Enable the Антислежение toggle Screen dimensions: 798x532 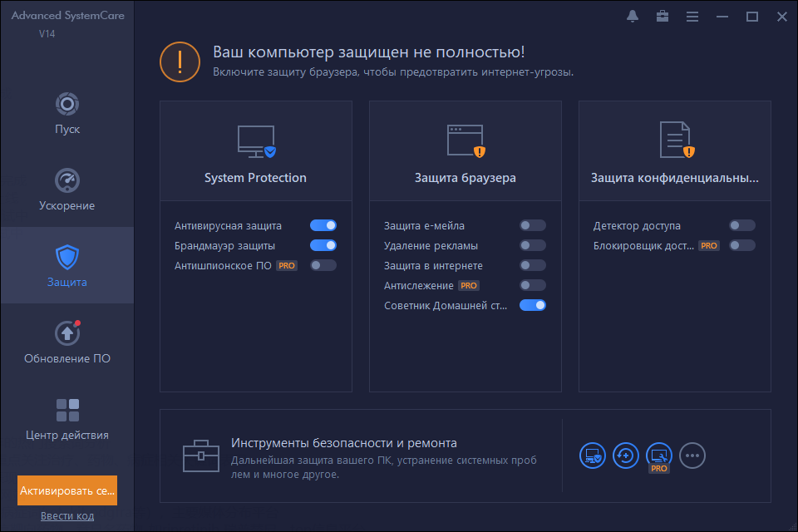coord(533,285)
